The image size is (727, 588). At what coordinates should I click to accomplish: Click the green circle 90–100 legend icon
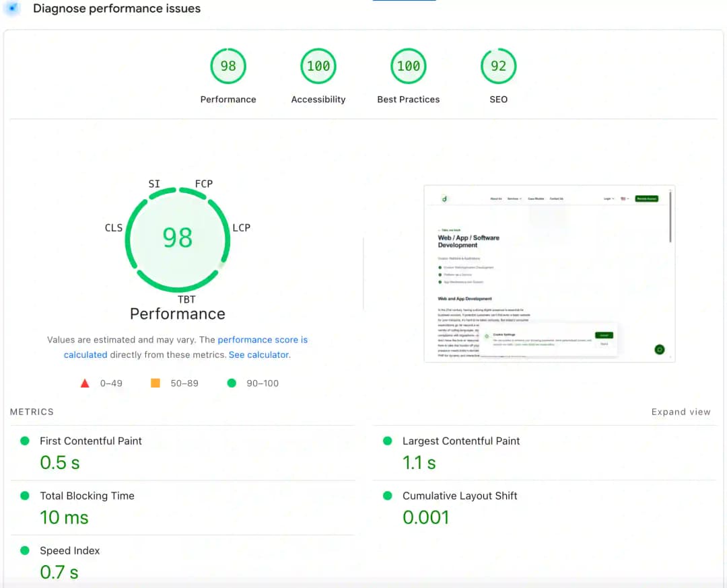[232, 383]
